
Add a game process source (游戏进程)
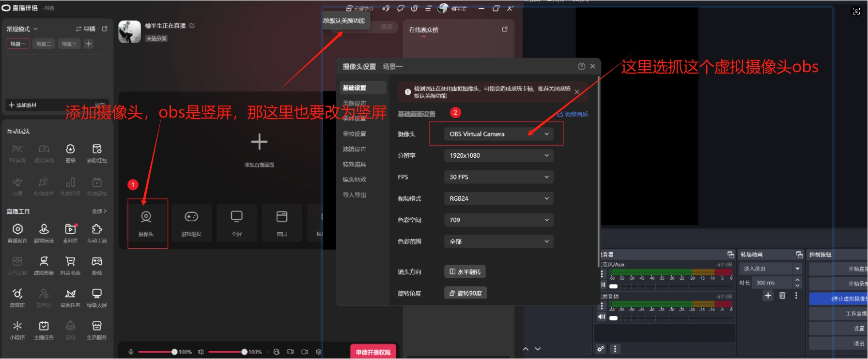[191, 223]
